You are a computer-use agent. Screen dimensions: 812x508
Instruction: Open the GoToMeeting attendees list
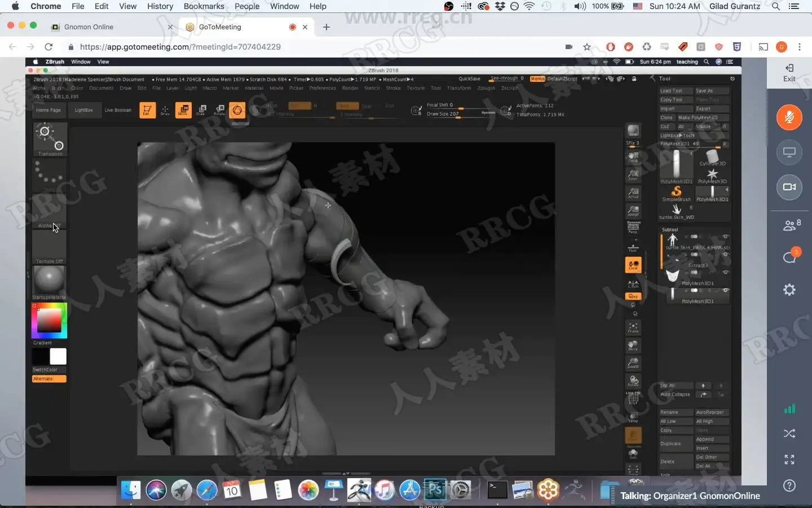pos(791,225)
